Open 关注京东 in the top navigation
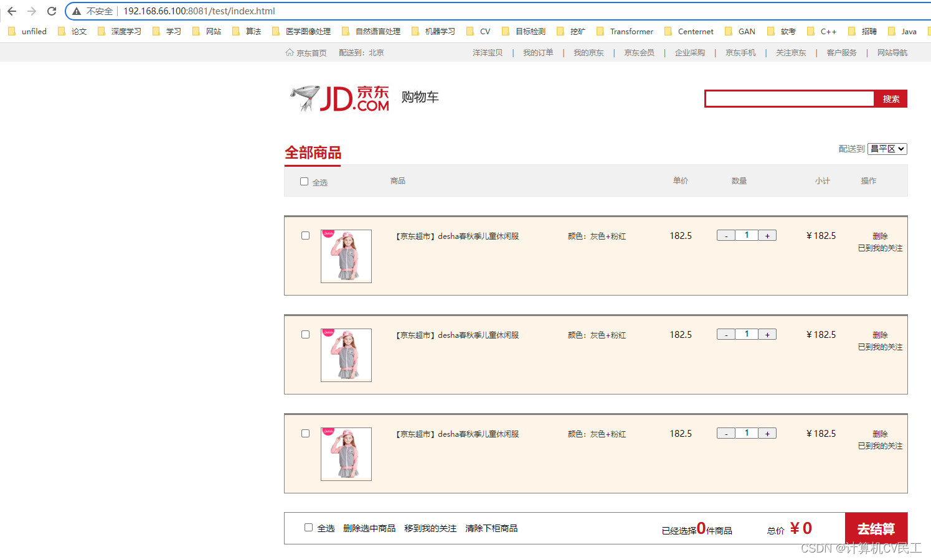This screenshot has height=560, width=931. point(791,53)
